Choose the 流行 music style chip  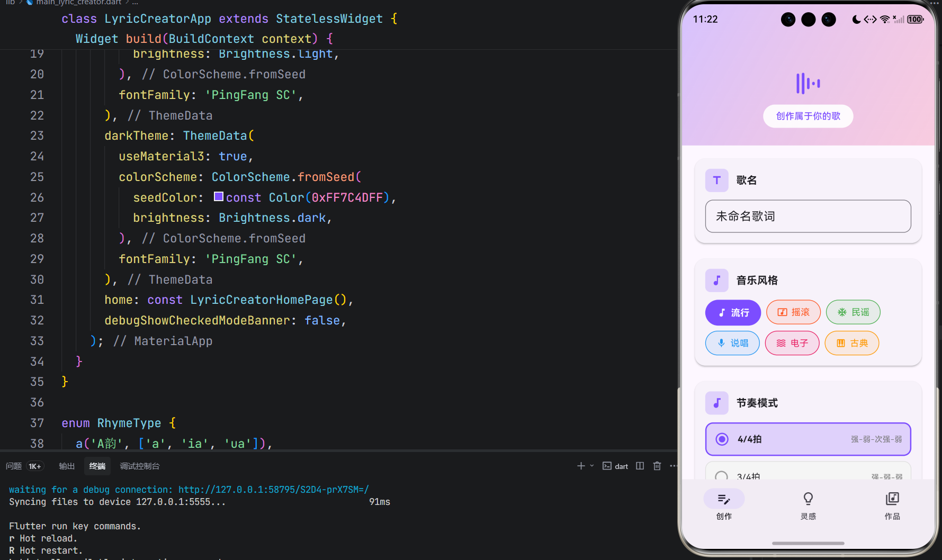[x=733, y=312]
